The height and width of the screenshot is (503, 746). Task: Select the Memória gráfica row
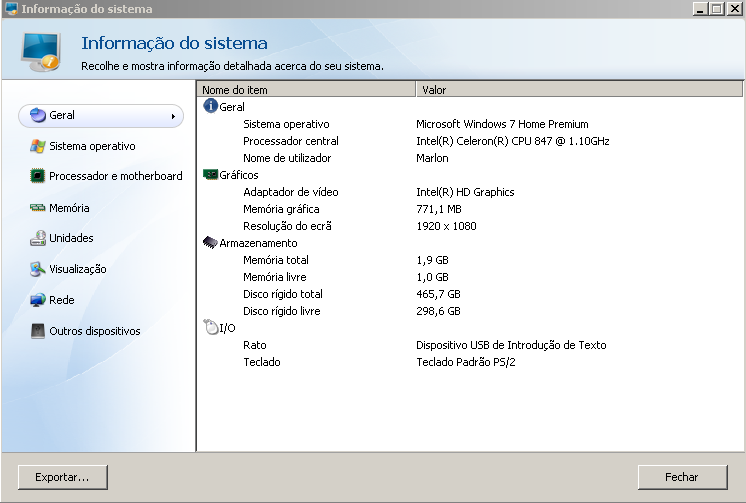(x=469, y=209)
